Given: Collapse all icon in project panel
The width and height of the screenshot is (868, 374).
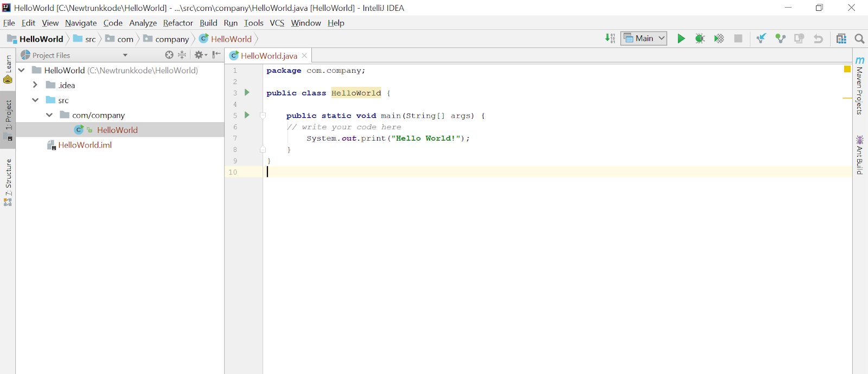Looking at the screenshot, I should 182,55.
